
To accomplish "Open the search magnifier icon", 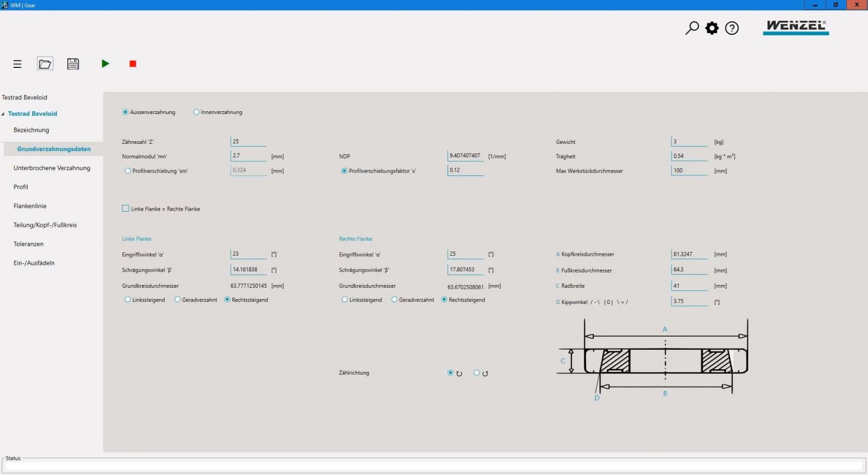I will point(692,28).
